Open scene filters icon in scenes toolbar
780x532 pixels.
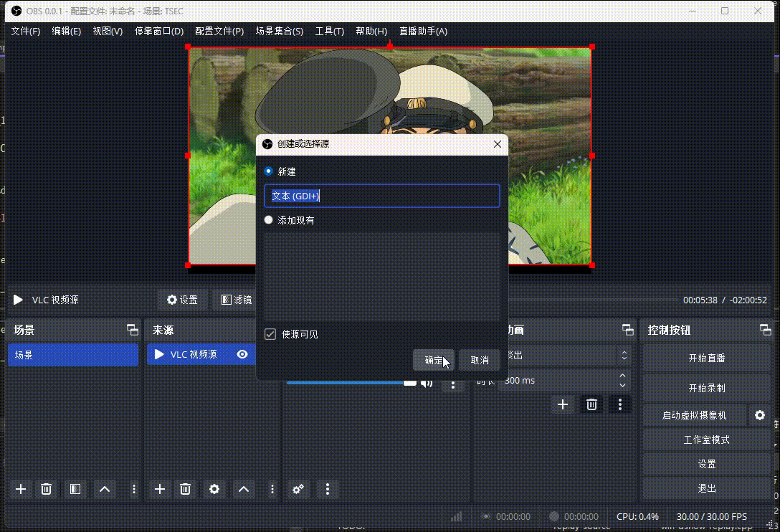[x=75, y=489]
